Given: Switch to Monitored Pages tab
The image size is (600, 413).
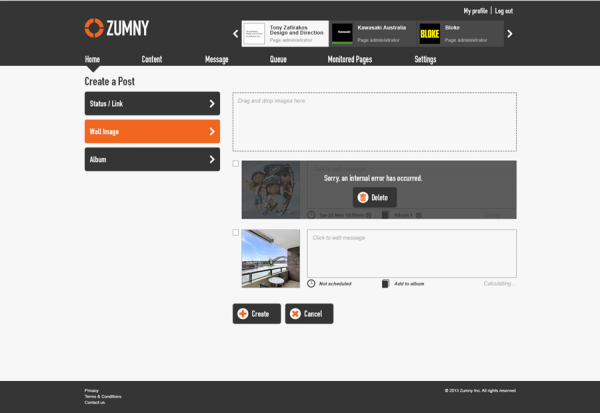Looking at the screenshot, I should (351, 60).
